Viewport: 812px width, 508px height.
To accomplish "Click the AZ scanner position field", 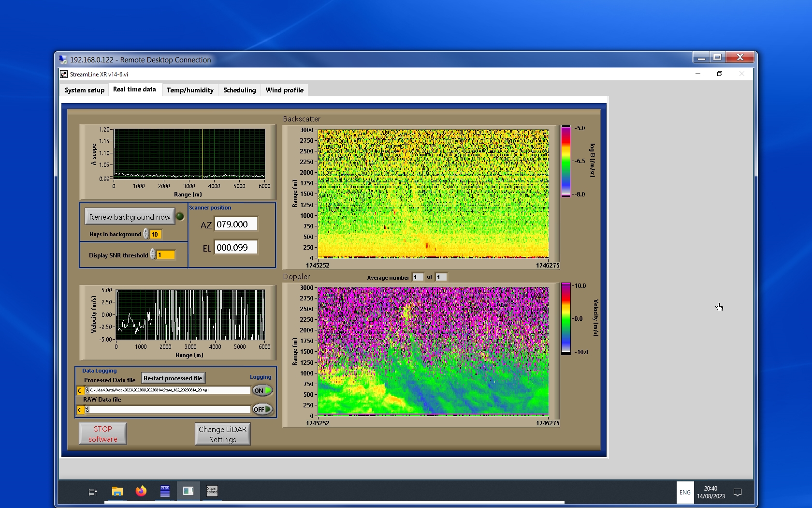I will click(x=235, y=224).
